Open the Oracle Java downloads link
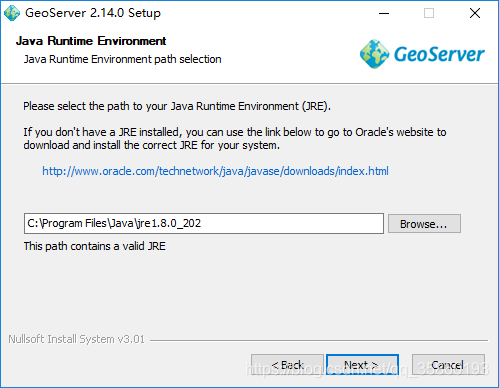 pyautogui.click(x=215, y=171)
